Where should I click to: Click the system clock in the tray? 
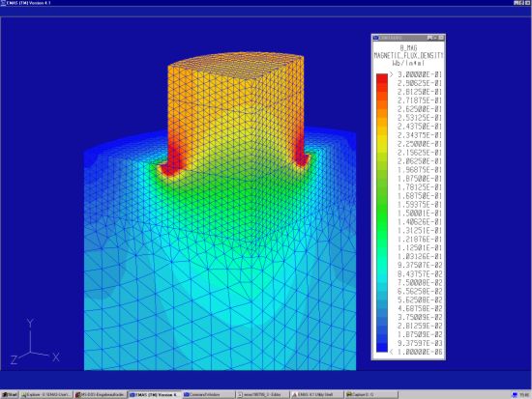(524, 395)
